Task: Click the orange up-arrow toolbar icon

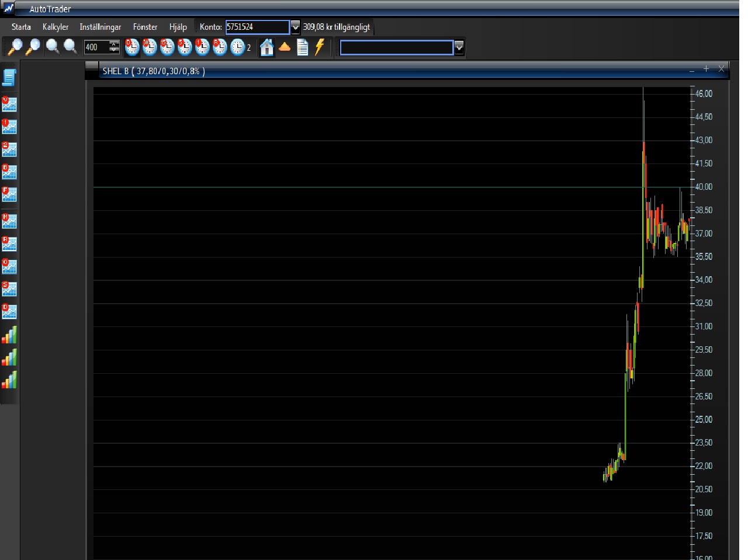Action: point(285,47)
